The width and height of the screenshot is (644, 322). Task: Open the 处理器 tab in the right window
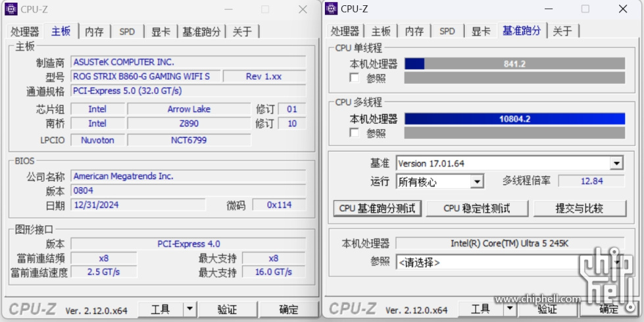point(345,32)
